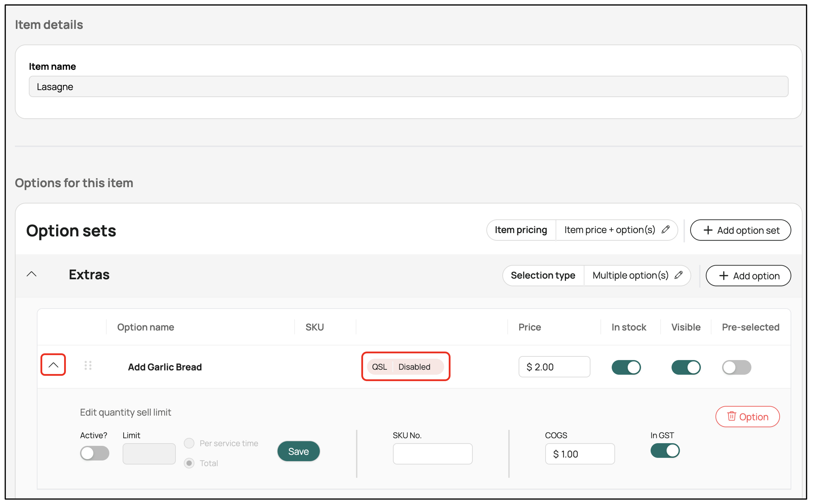Disable the In GST toggle
Viewport: 813px width, 504px height.
665,451
